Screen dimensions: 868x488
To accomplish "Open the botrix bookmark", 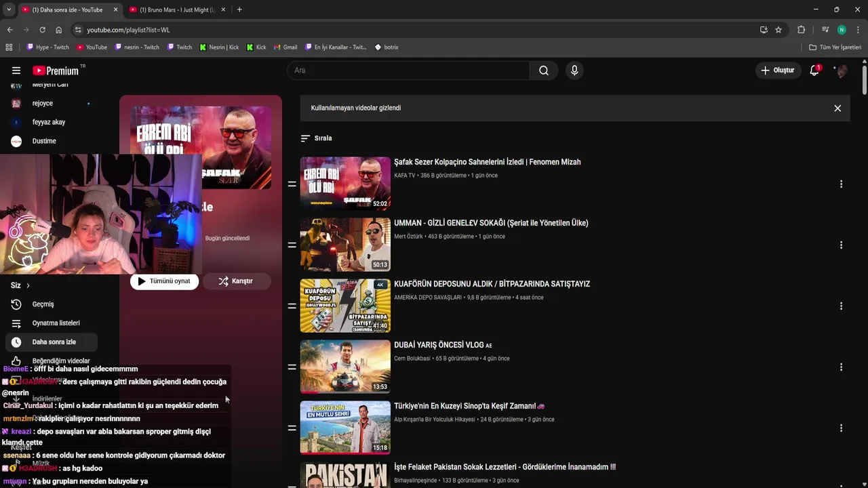I will tap(387, 47).
